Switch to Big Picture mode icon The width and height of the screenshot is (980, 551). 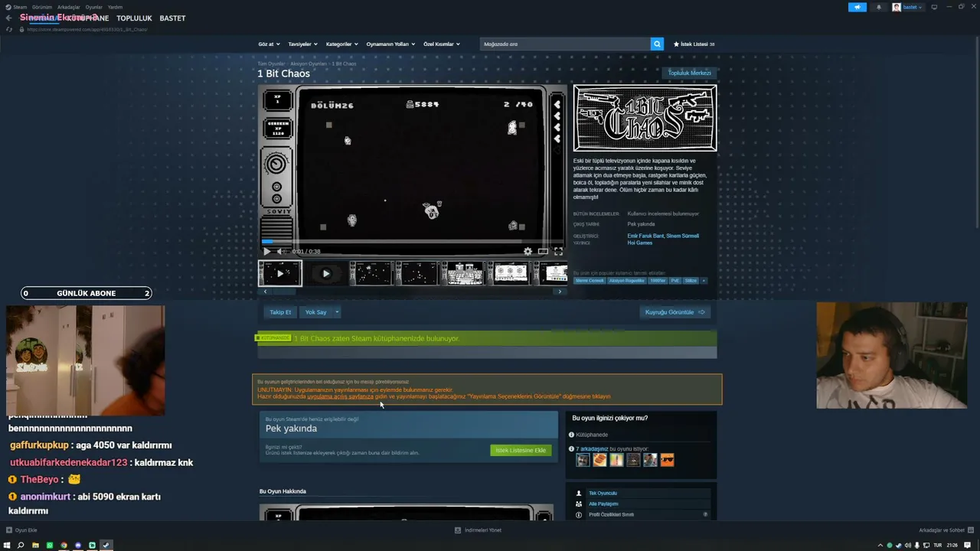[x=934, y=7]
